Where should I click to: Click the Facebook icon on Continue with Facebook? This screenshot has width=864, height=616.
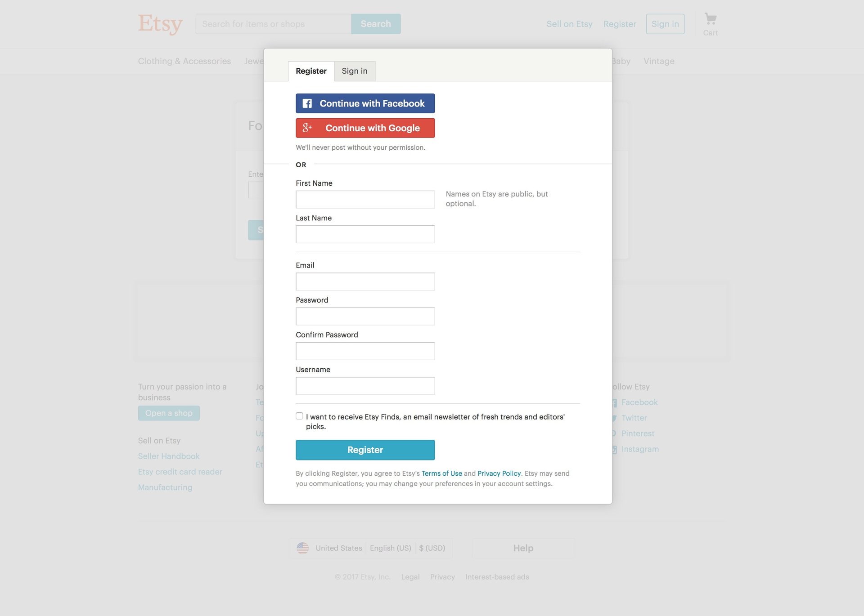[307, 103]
